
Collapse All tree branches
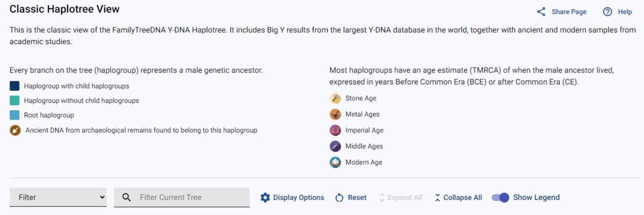(458, 198)
